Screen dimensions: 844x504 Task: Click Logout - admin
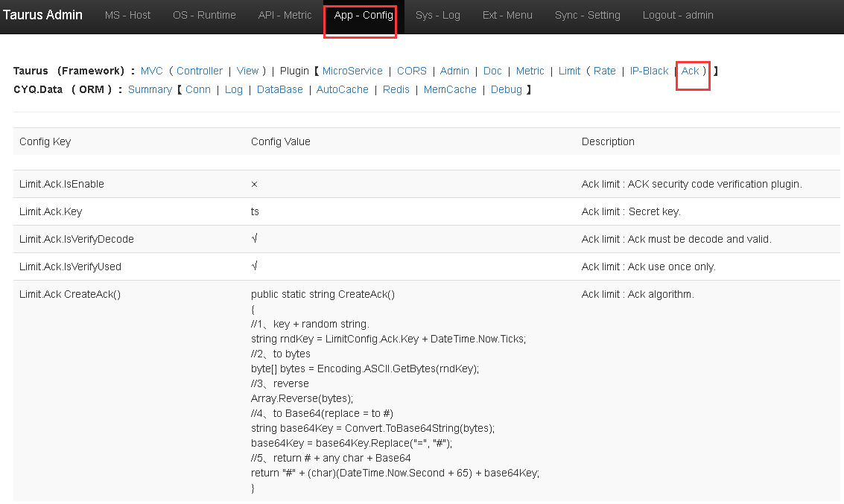tap(677, 15)
